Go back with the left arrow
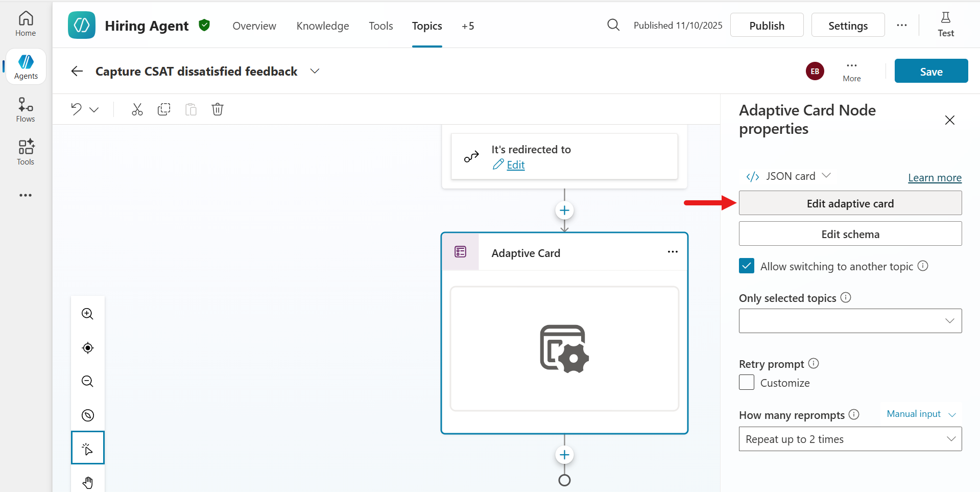 tap(77, 71)
